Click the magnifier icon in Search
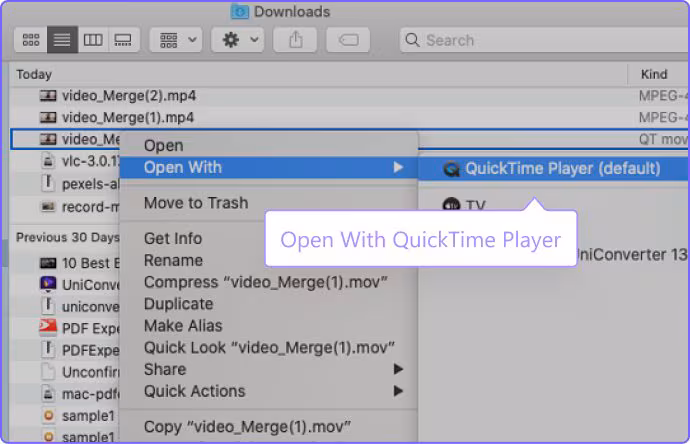690x444 pixels. click(412, 40)
